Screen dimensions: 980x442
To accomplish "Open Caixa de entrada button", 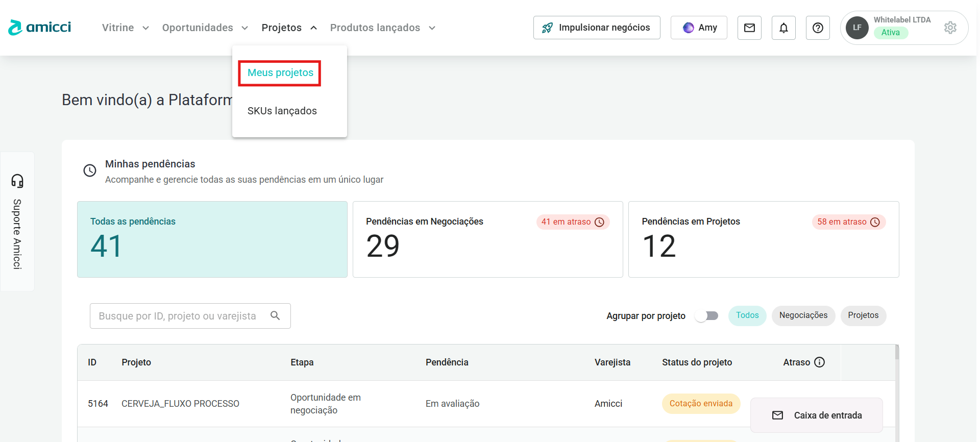I will (817, 415).
